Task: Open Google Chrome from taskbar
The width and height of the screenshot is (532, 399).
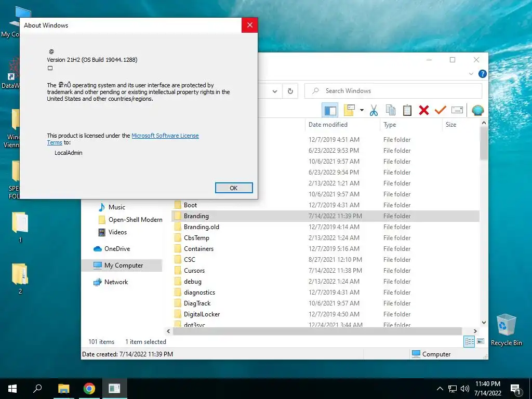Action: pos(89,389)
